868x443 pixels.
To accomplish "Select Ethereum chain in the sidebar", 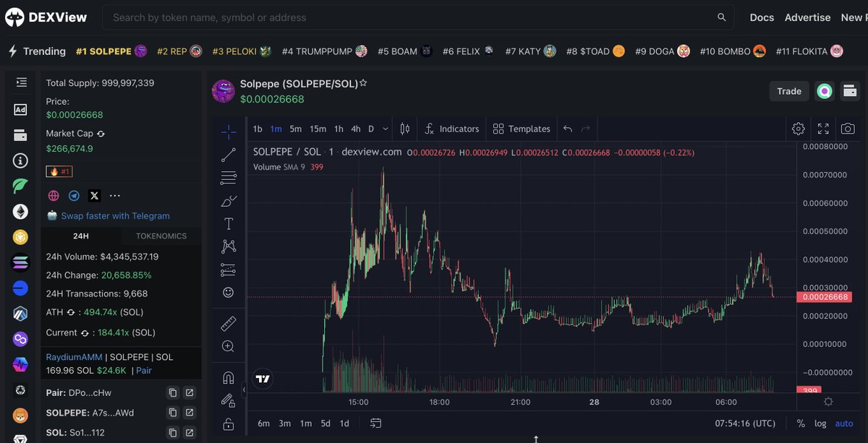I will [x=20, y=212].
